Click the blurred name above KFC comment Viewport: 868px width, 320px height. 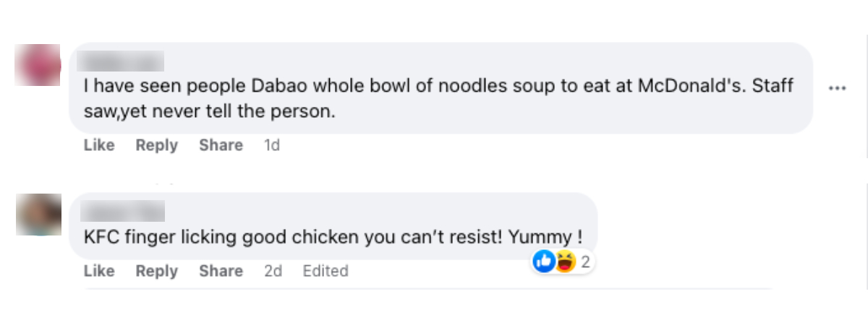124,211
